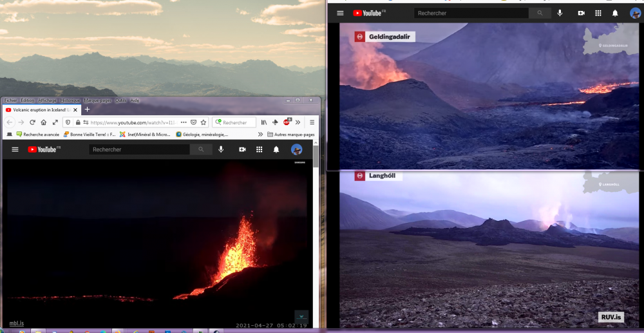The image size is (644, 333).
Task: Click create video icon in right YouTube window
Action: click(581, 13)
